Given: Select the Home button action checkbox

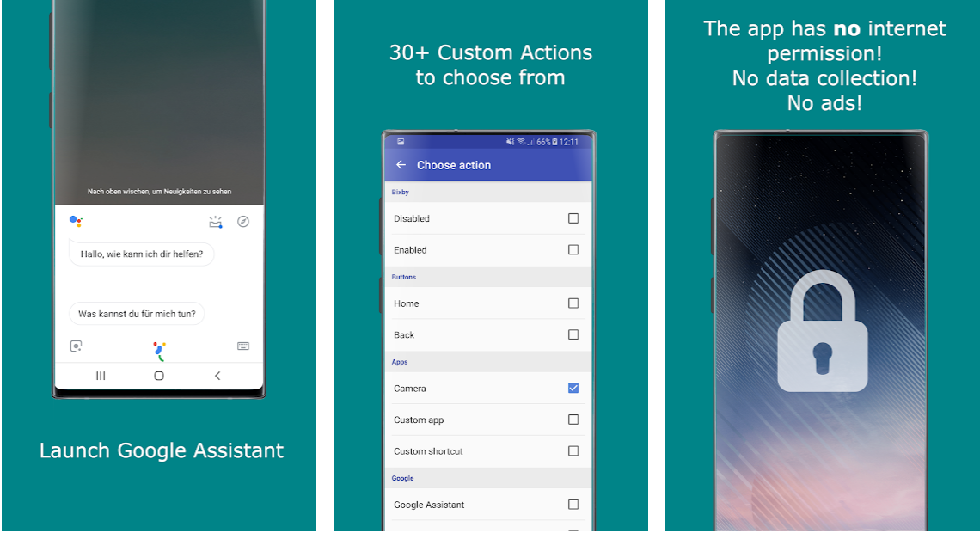Looking at the screenshot, I should [x=573, y=303].
